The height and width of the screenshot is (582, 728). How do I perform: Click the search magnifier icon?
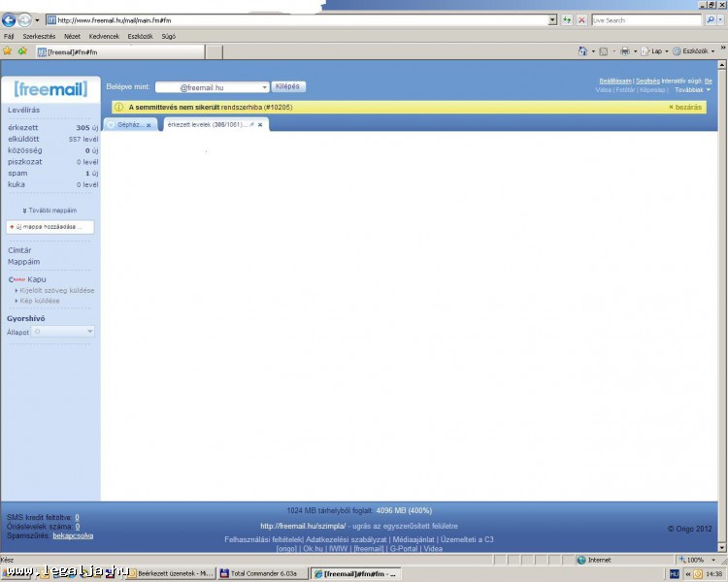710,19
